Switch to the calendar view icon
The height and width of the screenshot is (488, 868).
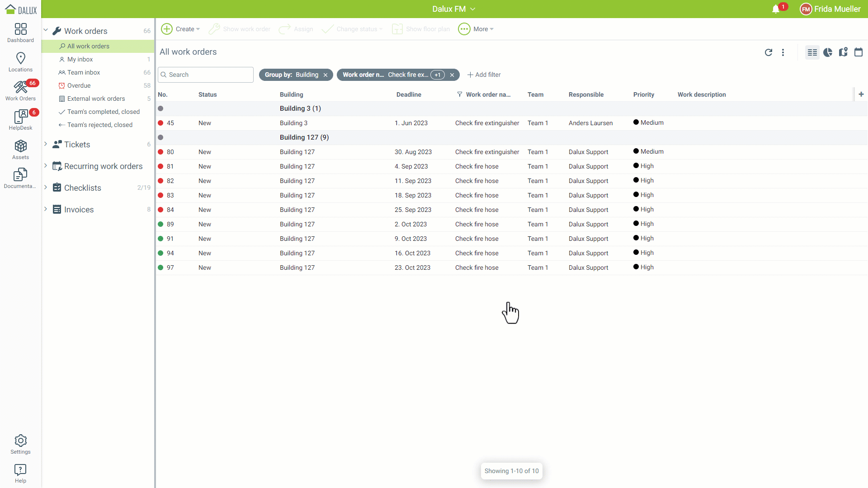click(858, 52)
